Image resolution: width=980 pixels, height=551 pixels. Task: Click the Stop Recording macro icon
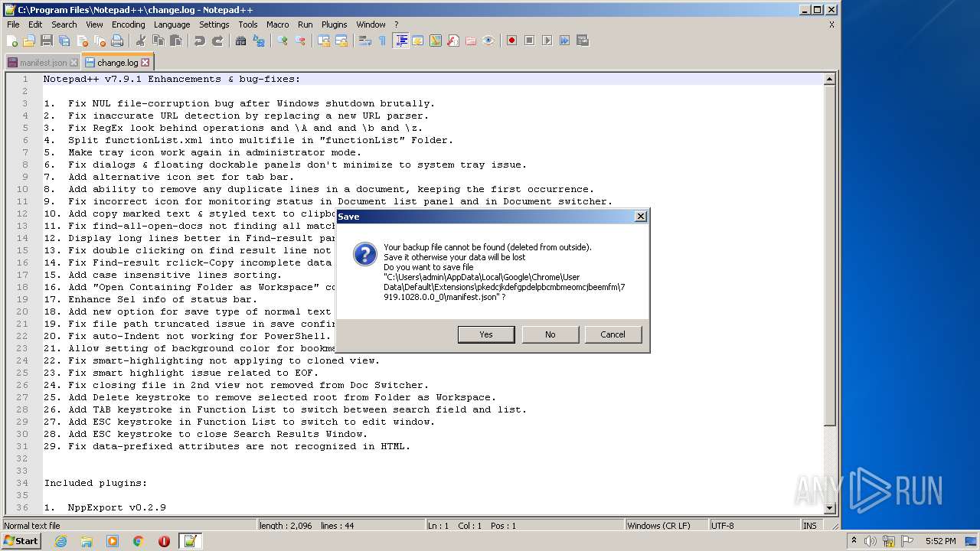click(529, 41)
